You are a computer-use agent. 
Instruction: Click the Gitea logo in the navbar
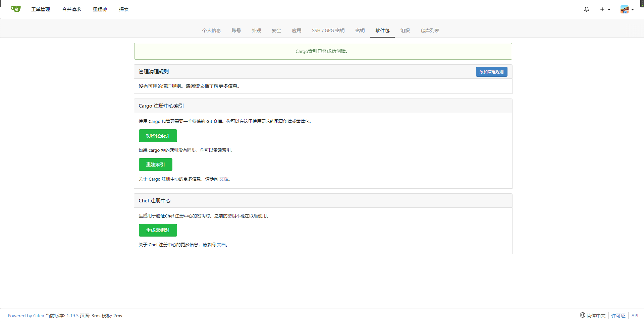(15, 9)
